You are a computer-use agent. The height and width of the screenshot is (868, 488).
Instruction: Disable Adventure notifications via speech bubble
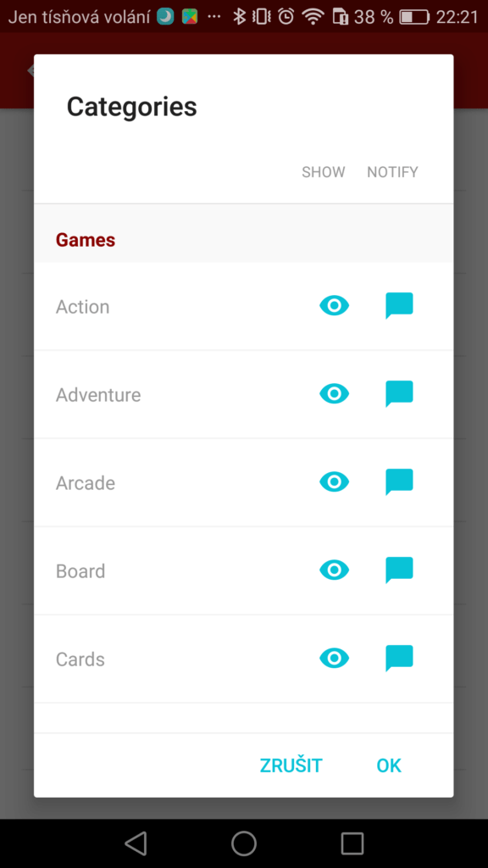coord(399,394)
